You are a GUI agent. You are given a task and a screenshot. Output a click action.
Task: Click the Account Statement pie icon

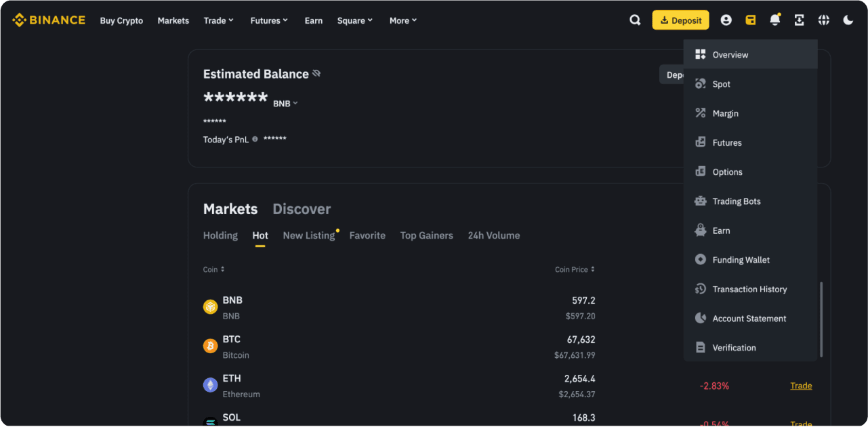[x=701, y=319]
